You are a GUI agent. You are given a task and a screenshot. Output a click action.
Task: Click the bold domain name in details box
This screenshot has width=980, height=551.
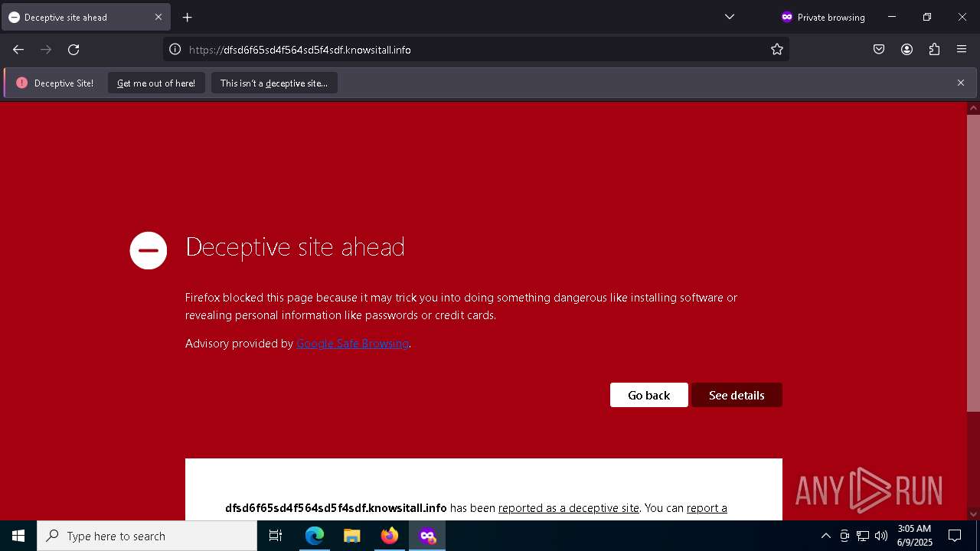[336, 508]
